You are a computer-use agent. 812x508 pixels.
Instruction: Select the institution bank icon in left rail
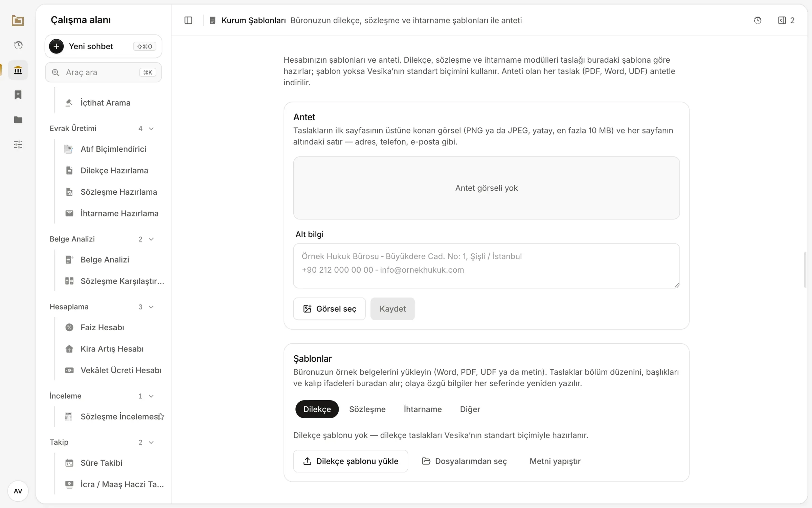[18, 70]
